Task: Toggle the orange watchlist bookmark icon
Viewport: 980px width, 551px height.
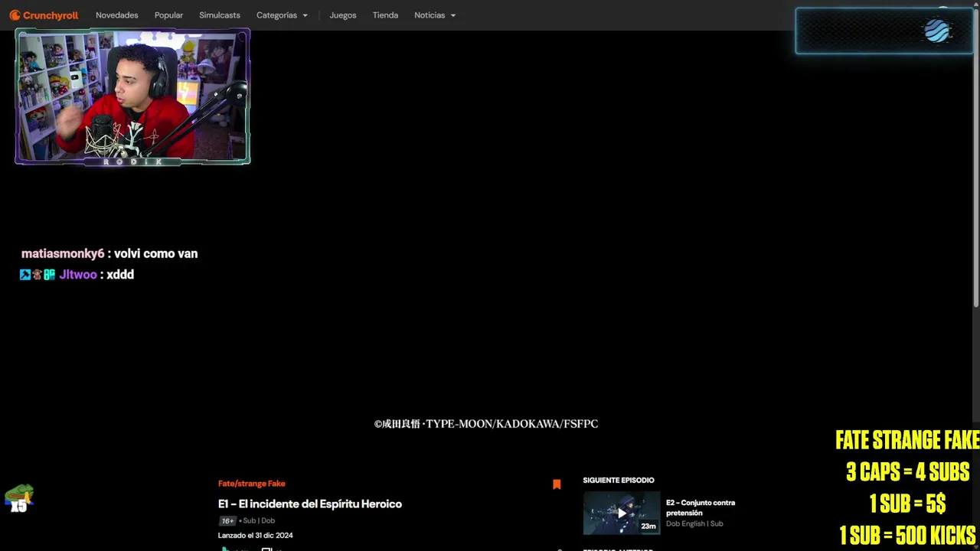Action: 557,484
